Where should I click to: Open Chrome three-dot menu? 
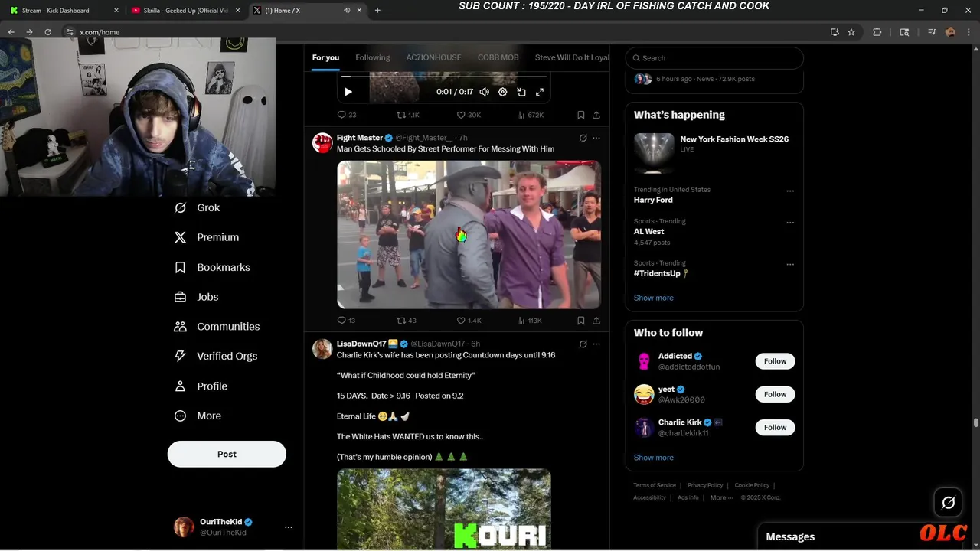[x=969, y=32]
